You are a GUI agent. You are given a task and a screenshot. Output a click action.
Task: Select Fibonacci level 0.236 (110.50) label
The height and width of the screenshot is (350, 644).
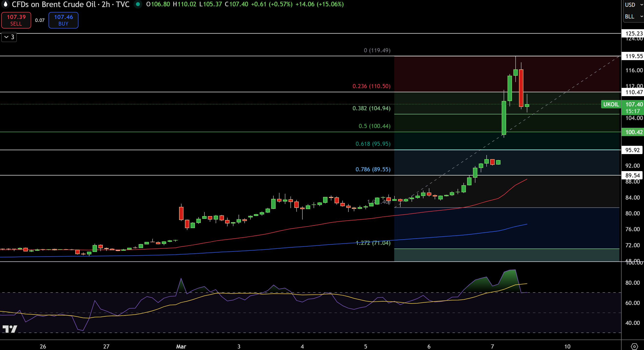[371, 86]
